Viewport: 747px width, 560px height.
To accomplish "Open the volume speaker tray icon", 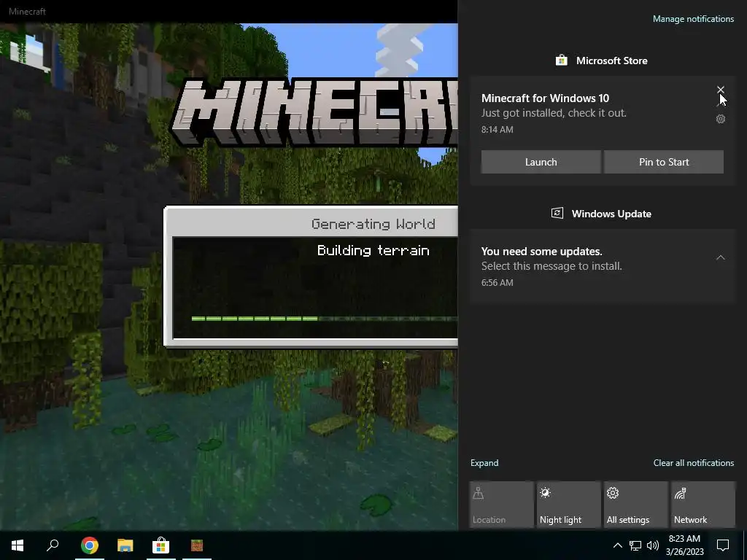I will click(653, 545).
